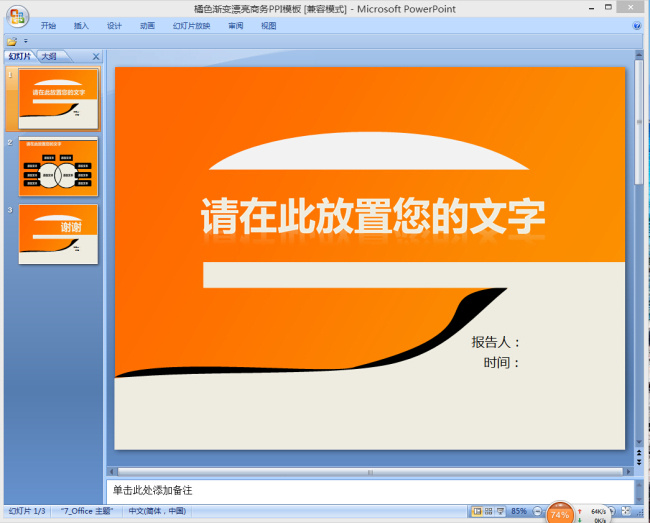
Task: Click the title text 请在此放置您的文字
Action: (x=373, y=216)
